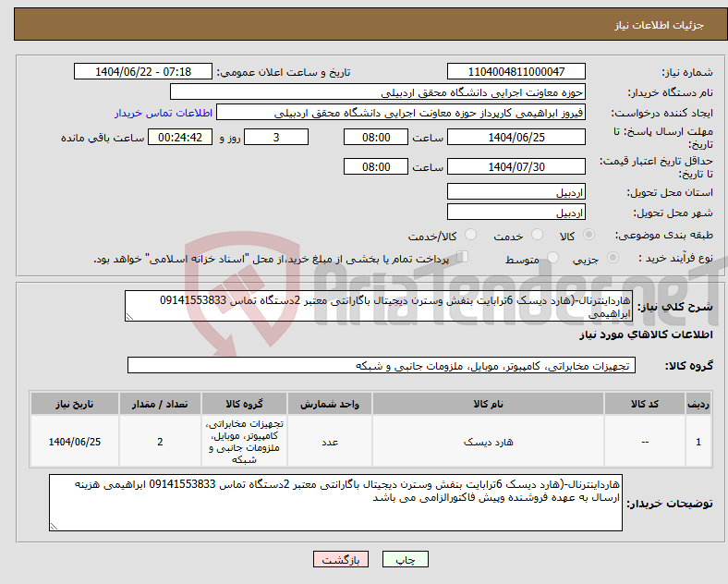Click the announcement date field 1404/06/22 - 07:18
Image resolution: width=728 pixels, height=584 pixels.
pos(143,71)
